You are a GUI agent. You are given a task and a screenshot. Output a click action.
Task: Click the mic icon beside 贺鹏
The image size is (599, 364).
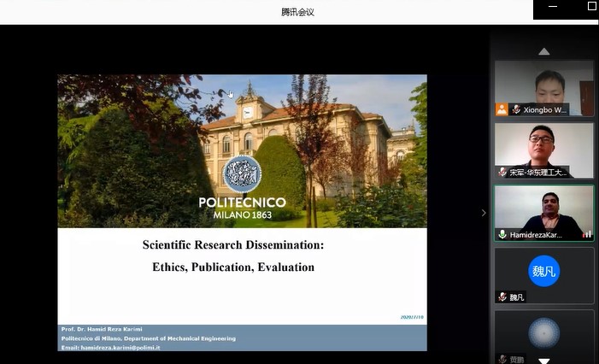coord(502,359)
